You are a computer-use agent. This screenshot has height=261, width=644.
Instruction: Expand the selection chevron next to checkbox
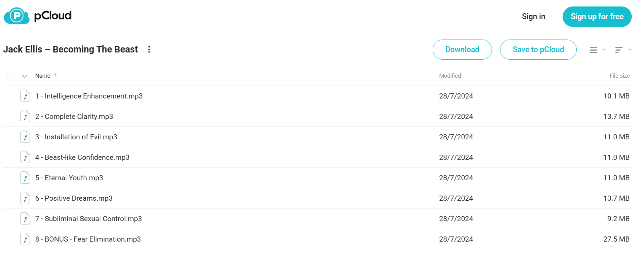tap(24, 76)
